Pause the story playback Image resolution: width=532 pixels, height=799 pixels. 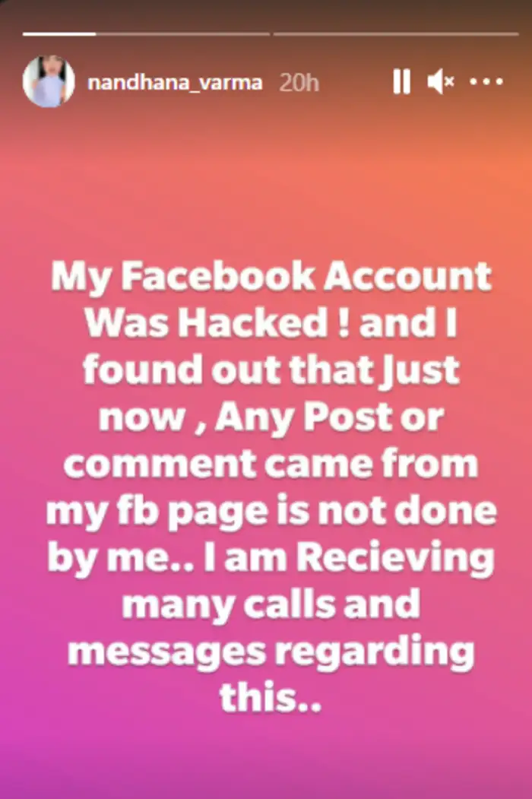point(401,81)
